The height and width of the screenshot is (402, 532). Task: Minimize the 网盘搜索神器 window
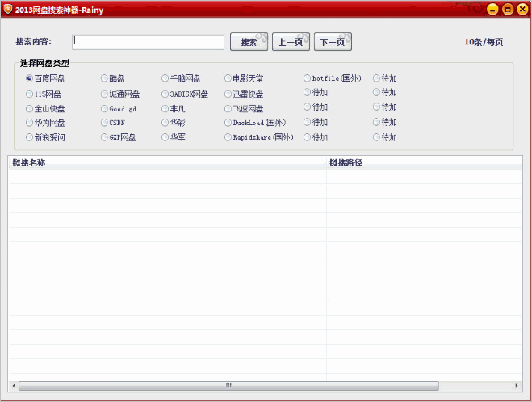492,9
